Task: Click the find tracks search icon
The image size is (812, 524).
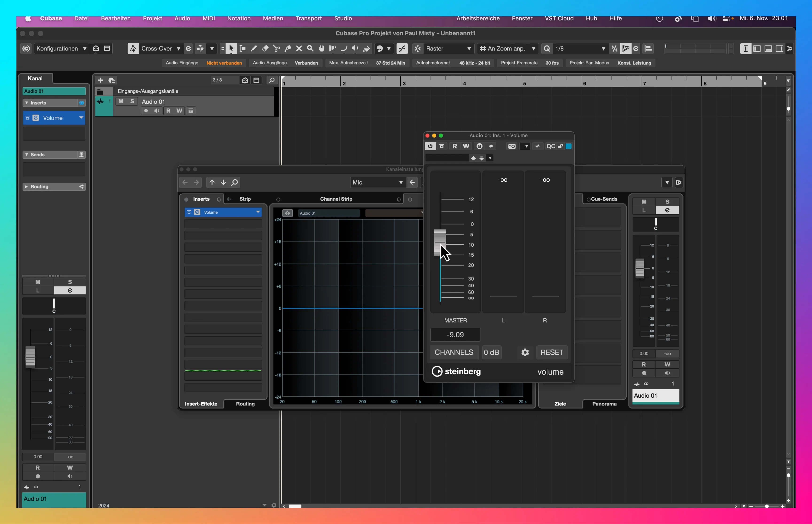Action: (272, 80)
